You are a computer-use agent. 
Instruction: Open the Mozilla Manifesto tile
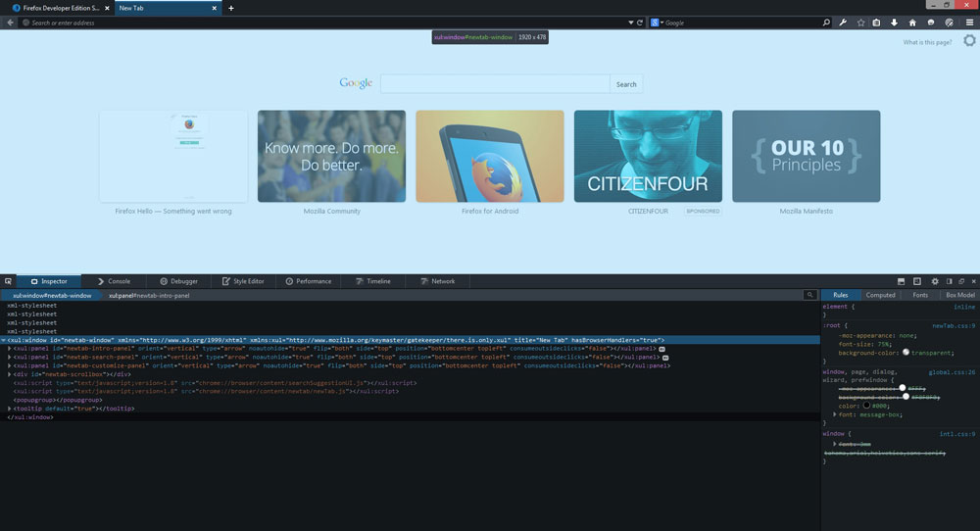pos(806,156)
